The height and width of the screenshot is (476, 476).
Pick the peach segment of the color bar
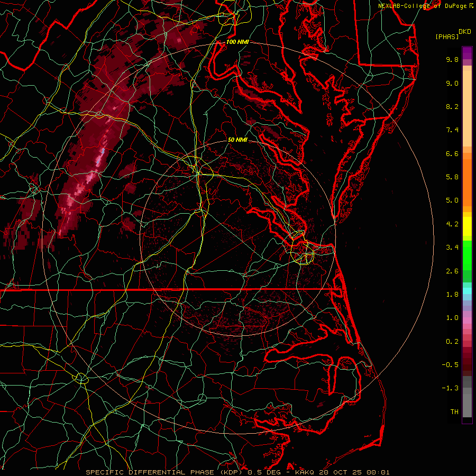467,108
